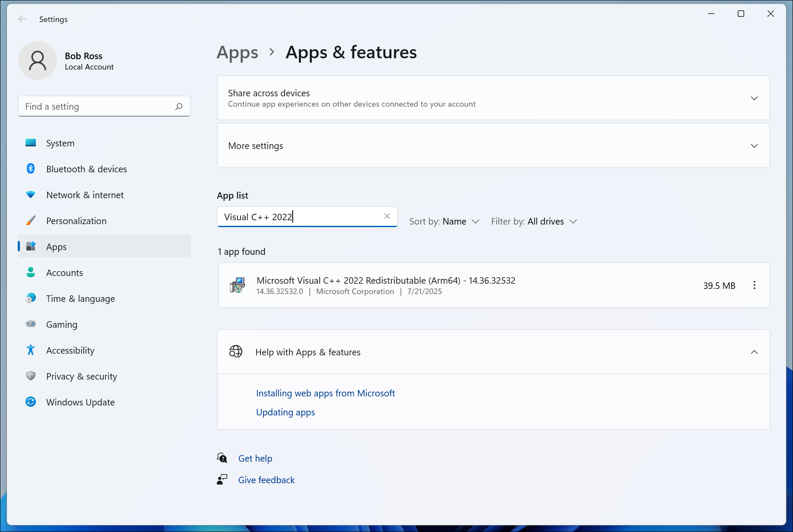The height and width of the screenshot is (532, 793).
Task: Open Installing web apps from Microsoft link
Action: [325, 393]
